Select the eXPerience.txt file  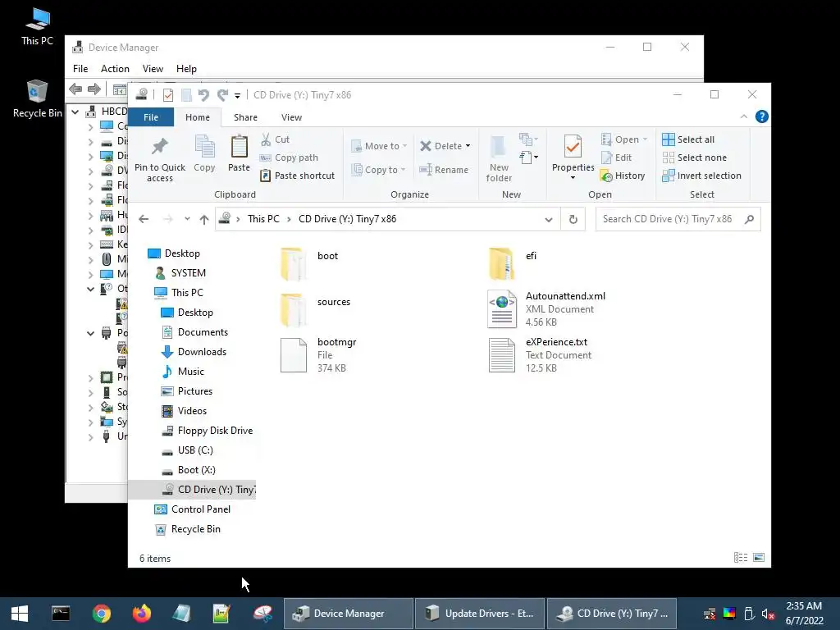540,355
